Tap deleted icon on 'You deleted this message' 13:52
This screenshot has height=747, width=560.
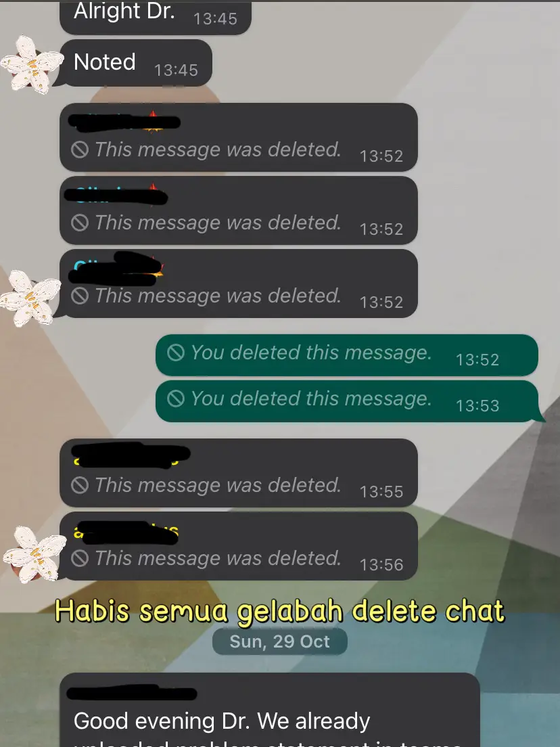point(176,353)
